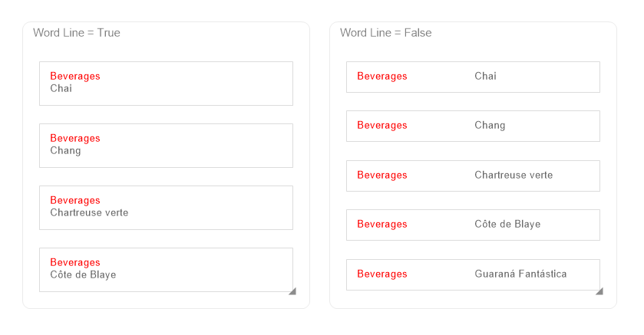644x335 pixels.
Task: Select Chang text in Word Line = True list
Action: pyautogui.click(x=65, y=151)
